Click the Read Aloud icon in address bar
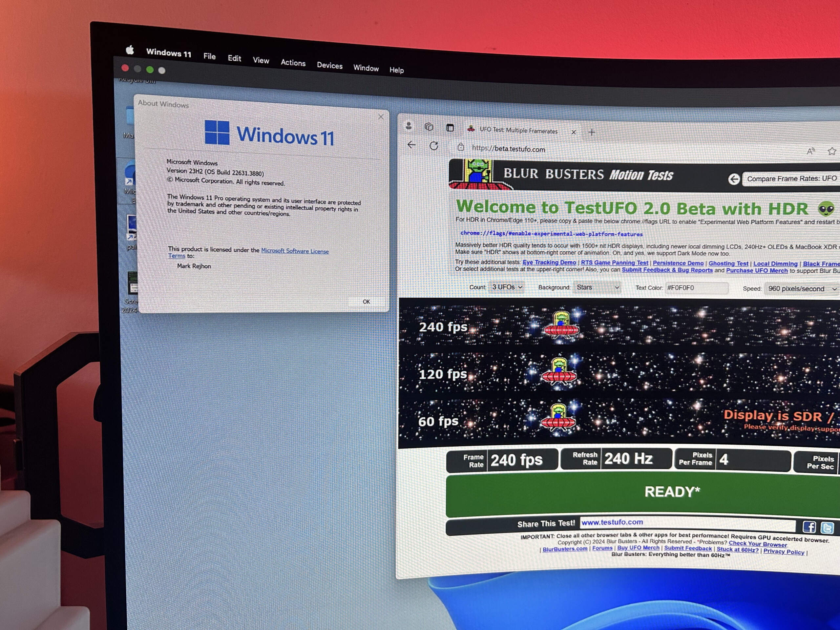Viewport: 840px width, 630px height. tap(810, 151)
